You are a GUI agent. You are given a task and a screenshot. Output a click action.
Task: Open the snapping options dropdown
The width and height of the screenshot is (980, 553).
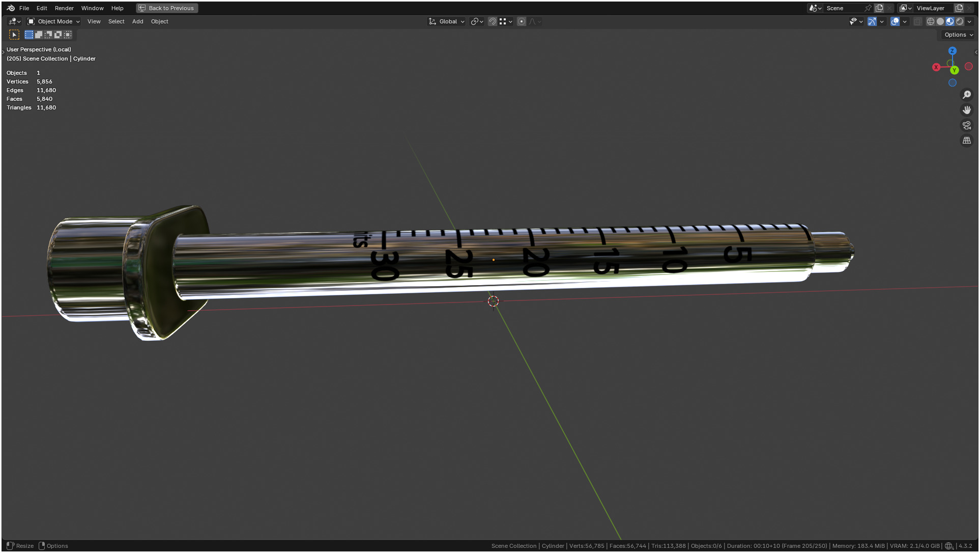click(506, 21)
